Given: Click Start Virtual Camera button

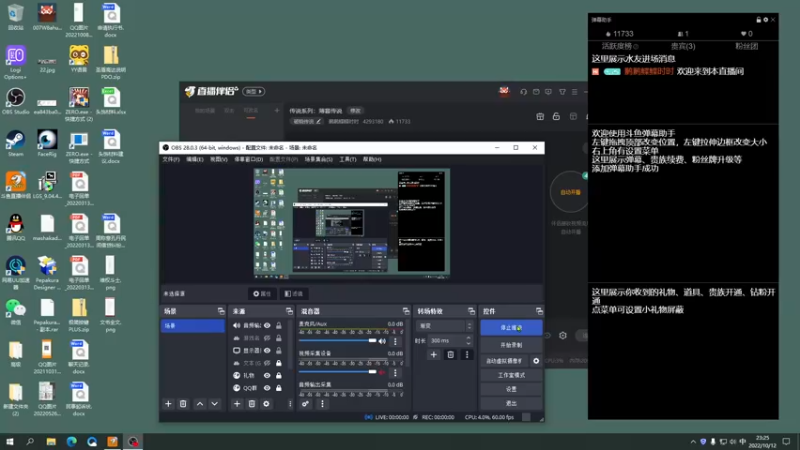Looking at the screenshot, I should pos(505,361).
